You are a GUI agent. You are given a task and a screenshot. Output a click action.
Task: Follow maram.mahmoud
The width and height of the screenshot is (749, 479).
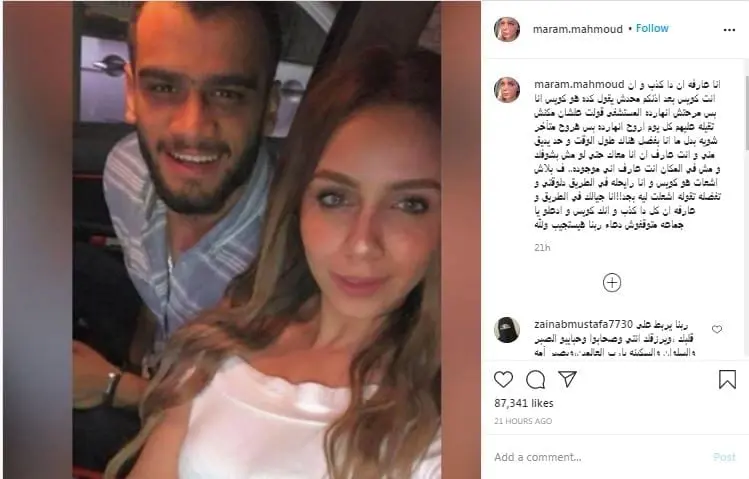652,29
